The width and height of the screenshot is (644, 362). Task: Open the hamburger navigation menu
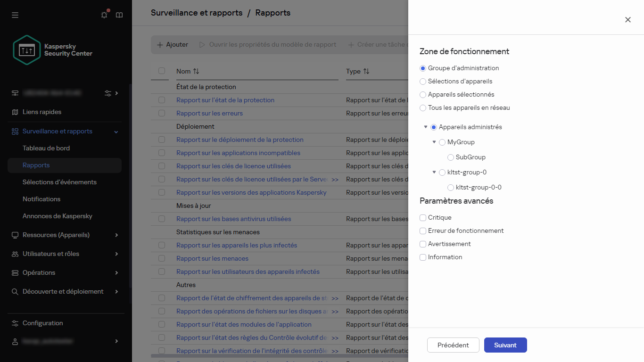click(15, 15)
